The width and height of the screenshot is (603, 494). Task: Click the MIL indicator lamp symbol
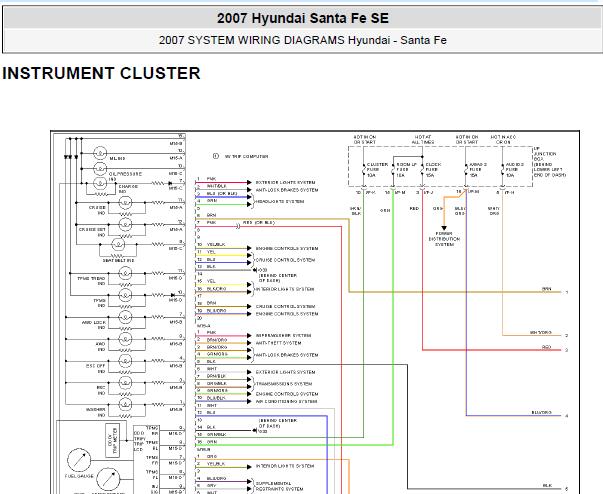[x=100, y=153]
